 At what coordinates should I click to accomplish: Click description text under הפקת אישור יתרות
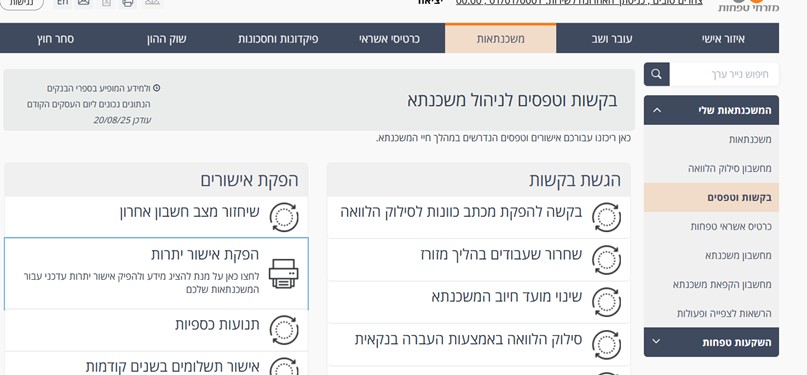click(x=142, y=283)
